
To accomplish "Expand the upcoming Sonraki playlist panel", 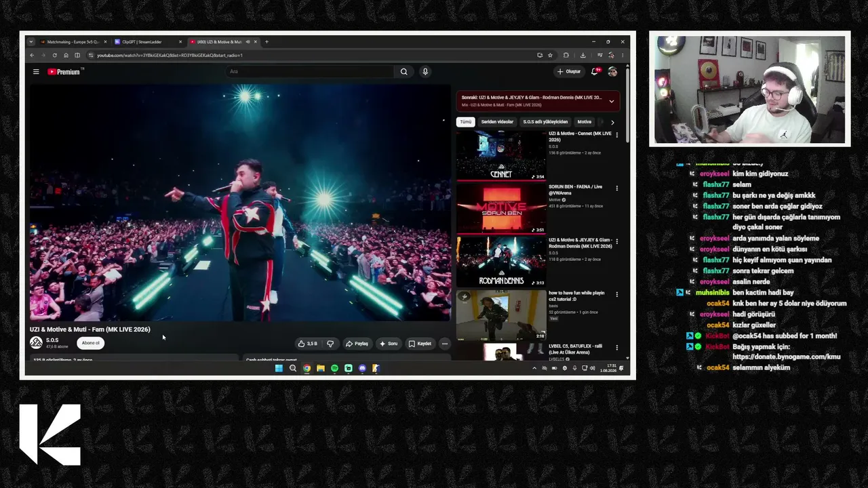I will coord(611,101).
